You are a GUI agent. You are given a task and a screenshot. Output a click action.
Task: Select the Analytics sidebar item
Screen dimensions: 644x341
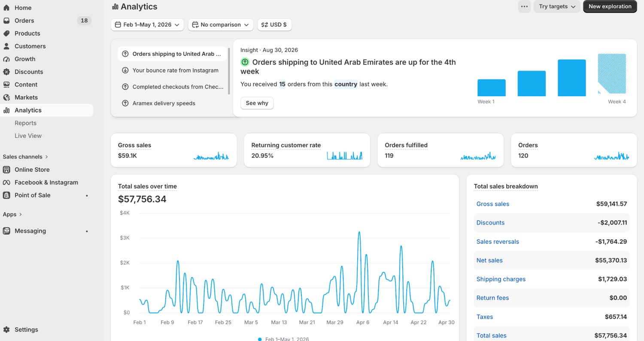(46, 110)
